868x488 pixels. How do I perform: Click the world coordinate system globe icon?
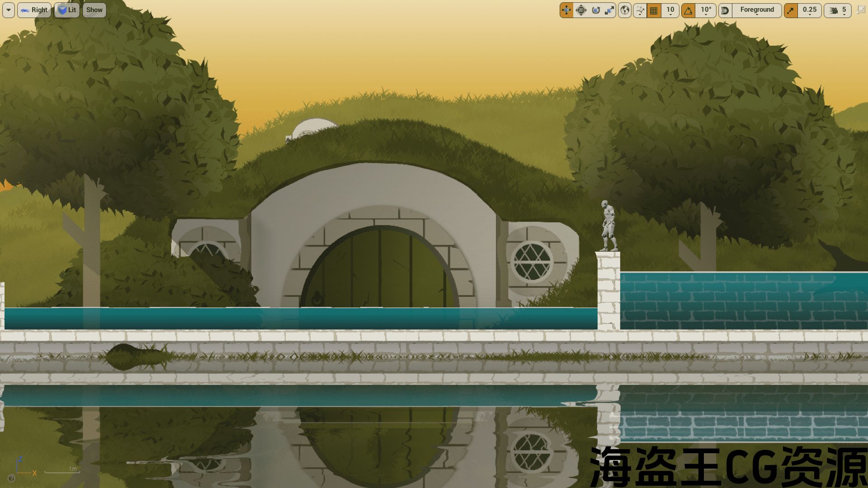coord(625,10)
